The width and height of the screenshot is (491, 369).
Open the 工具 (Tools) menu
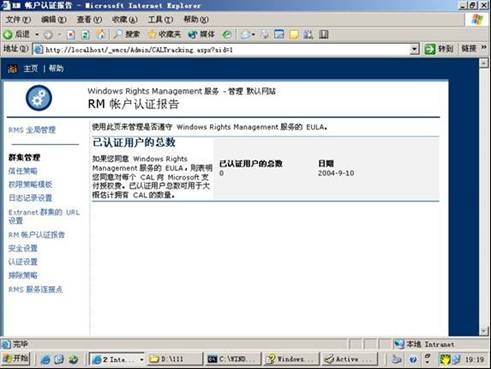[x=160, y=20]
